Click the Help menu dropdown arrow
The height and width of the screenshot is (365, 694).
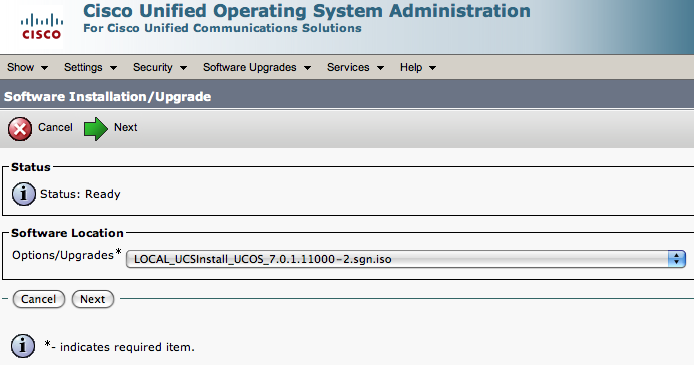432,68
